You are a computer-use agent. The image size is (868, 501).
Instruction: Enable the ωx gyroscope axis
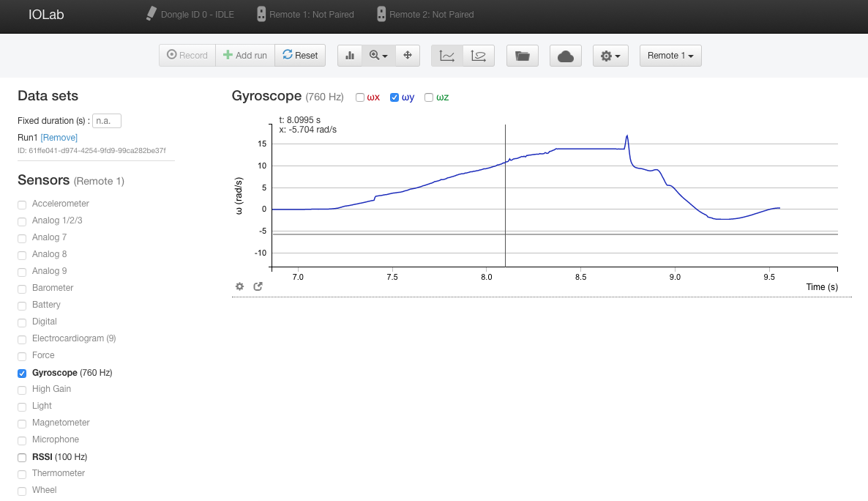pyautogui.click(x=360, y=97)
